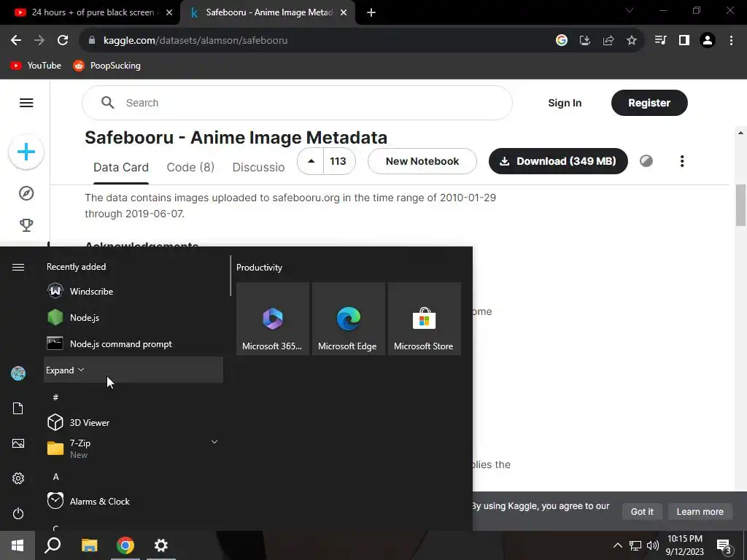
Task: Click Chrome icon on taskbar
Action: tap(125, 545)
